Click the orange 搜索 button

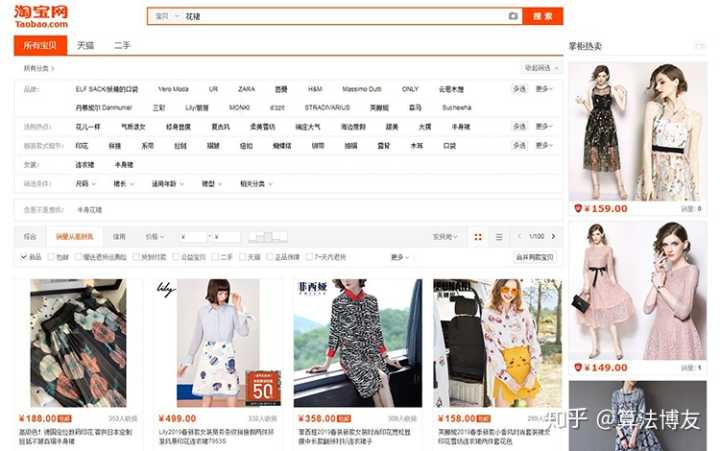click(543, 16)
